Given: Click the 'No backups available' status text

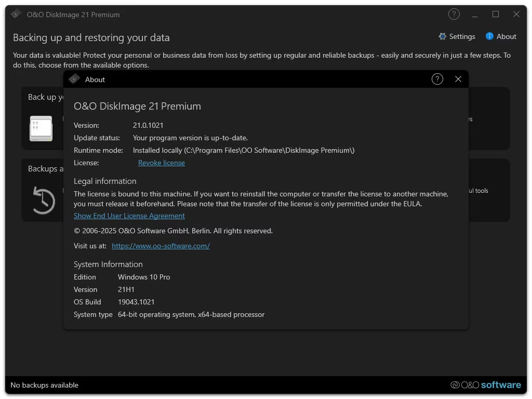Looking at the screenshot, I should pyautogui.click(x=45, y=385).
